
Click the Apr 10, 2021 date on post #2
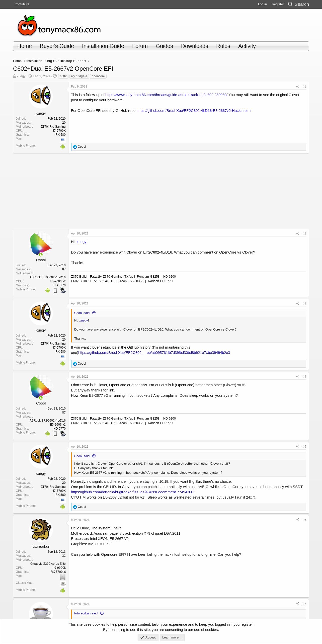click(80, 233)
